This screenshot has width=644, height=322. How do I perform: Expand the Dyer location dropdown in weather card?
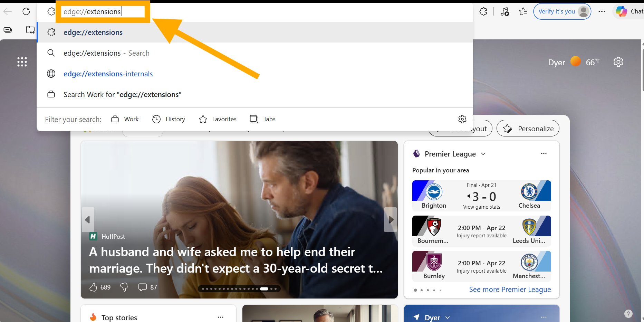(448, 318)
